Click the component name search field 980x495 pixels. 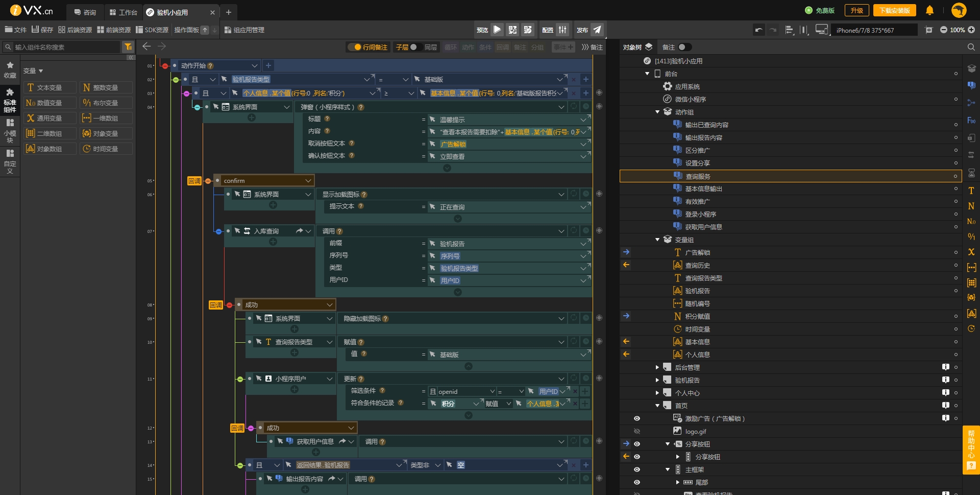[x=66, y=47]
